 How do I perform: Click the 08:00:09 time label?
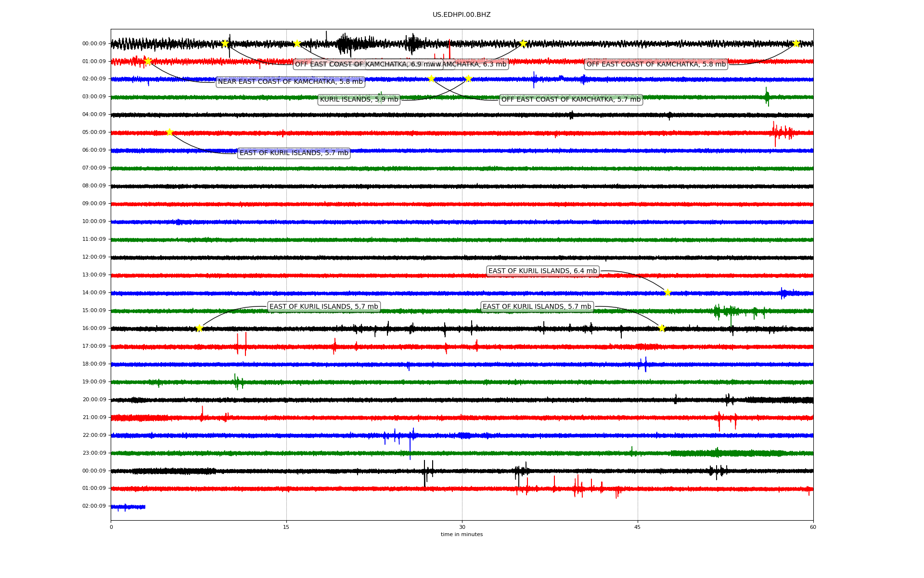click(94, 186)
